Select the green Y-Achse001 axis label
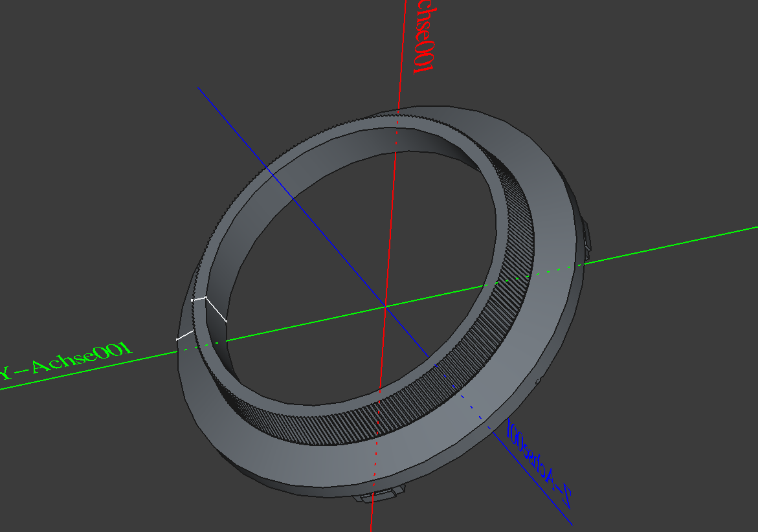The height and width of the screenshot is (532, 758). click(65, 361)
